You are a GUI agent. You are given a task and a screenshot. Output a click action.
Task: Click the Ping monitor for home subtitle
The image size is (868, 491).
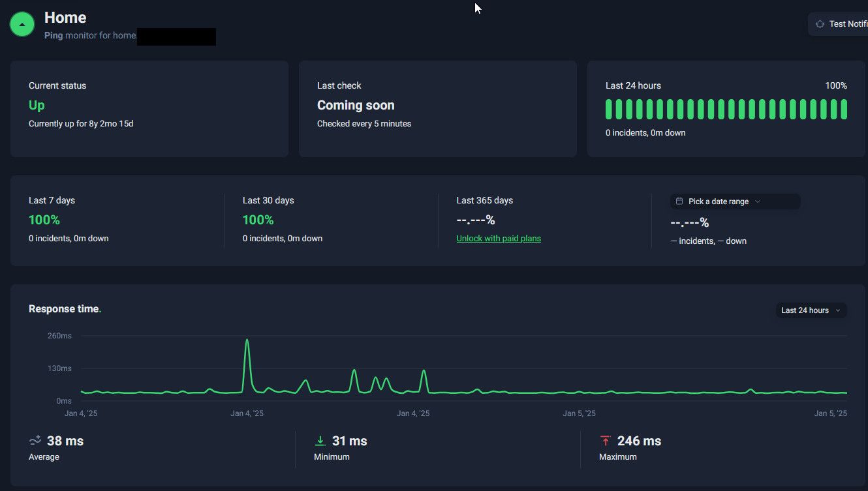pos(90,35)
